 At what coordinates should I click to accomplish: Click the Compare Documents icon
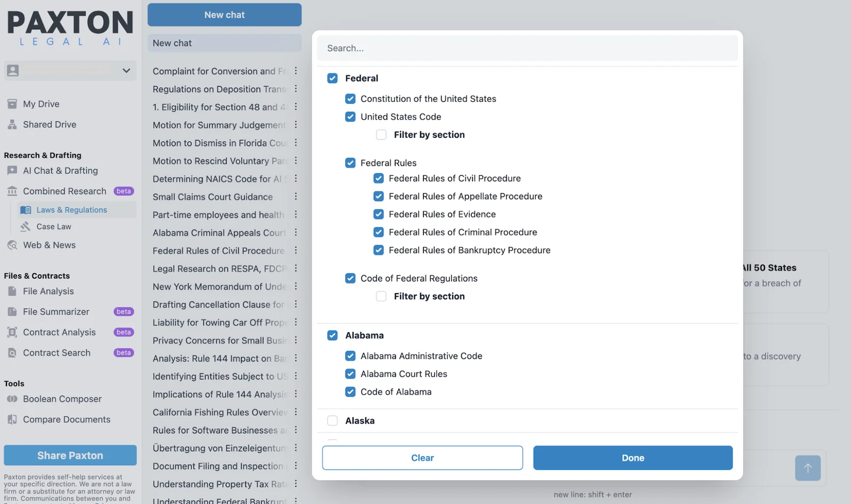[x=12, y=419]
